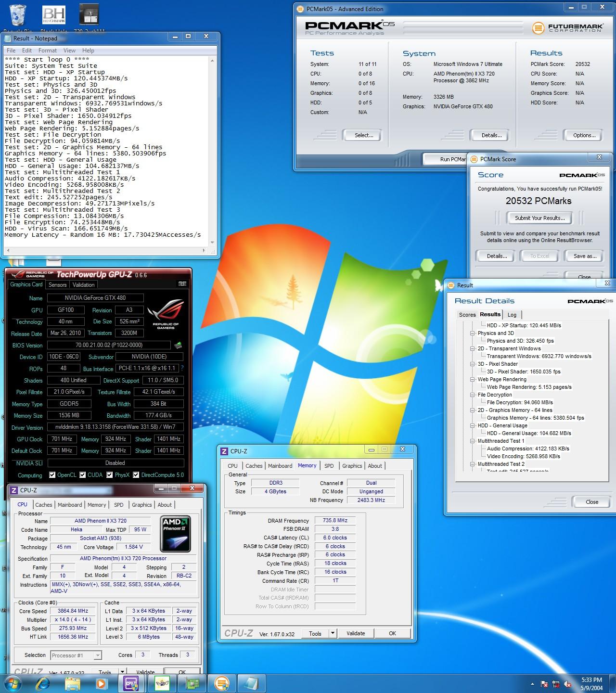The height and width of the screenshot is (693, 616).
Task: Click Notepad horizontal scroll right arrow
Action: tap(205, 251)
